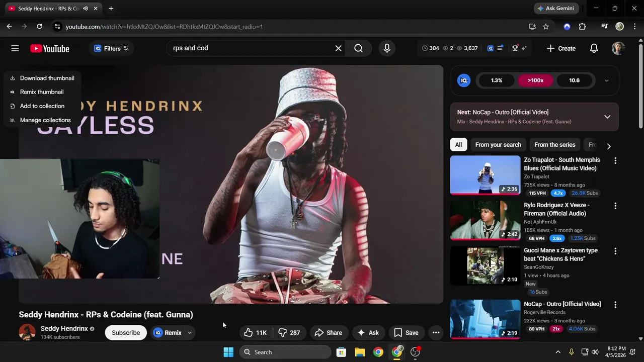This screenshot has height=362, width=644.
Task: Like the video with the thumbs-up button
Action: 256,332
